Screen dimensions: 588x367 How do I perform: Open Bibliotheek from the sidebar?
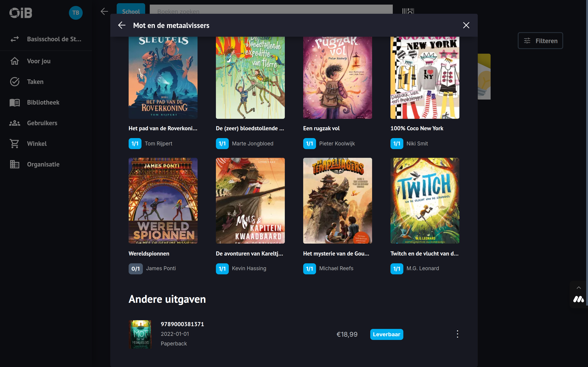point(43,103)
